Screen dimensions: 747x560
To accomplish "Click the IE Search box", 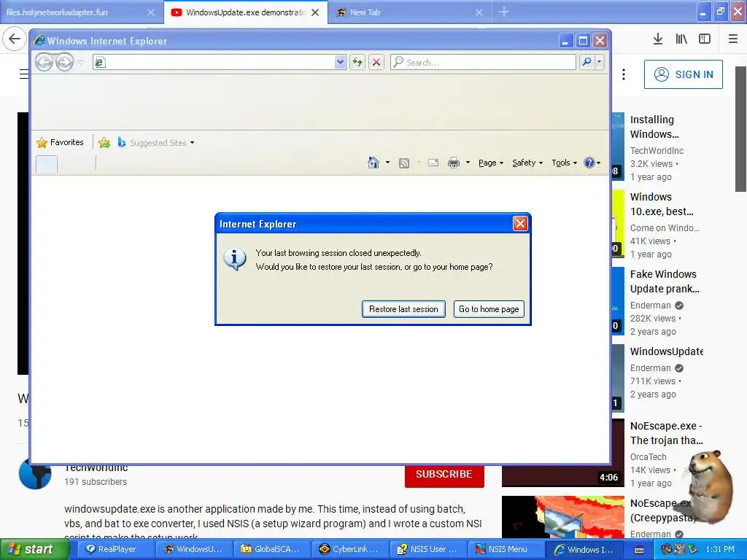I will [483, 62].
